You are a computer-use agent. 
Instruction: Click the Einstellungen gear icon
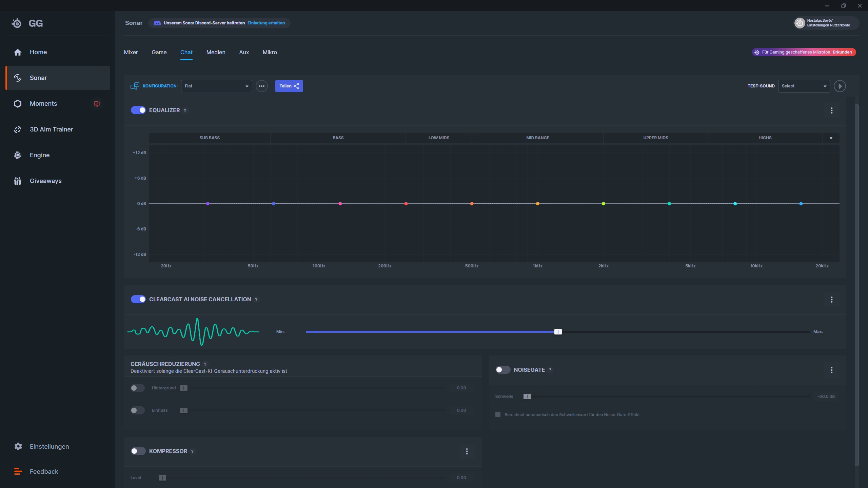click(18, 446)
